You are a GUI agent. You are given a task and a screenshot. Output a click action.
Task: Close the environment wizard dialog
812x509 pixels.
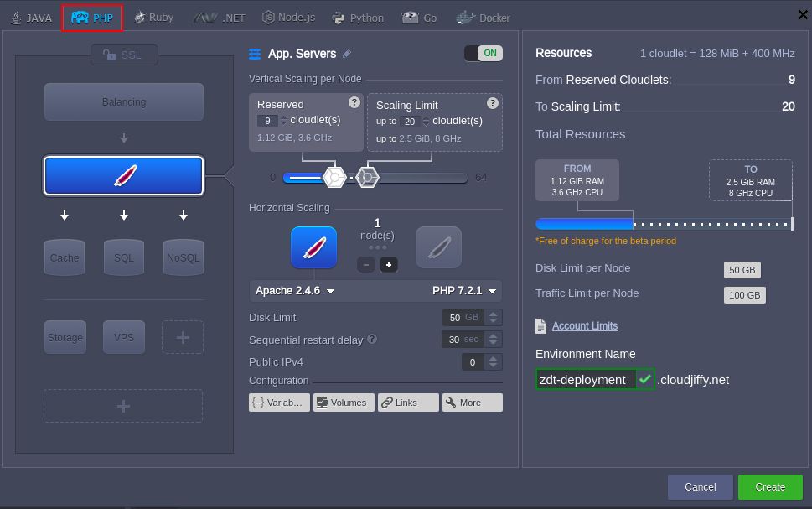point(803,15)
